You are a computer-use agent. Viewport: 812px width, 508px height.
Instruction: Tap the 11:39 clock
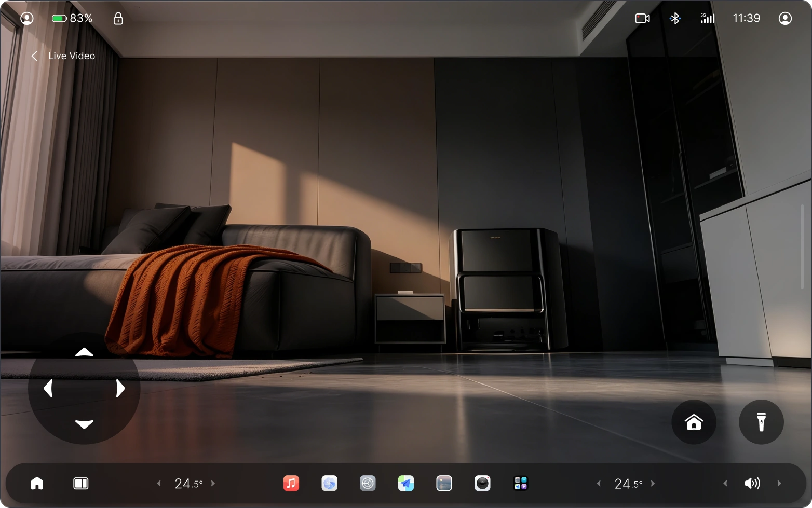pos(747,18)
